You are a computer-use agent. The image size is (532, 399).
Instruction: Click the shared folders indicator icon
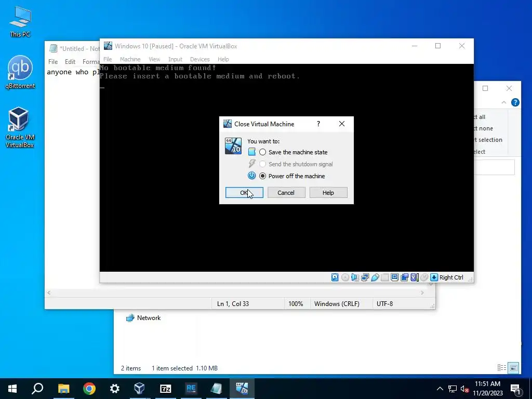(385, 277)
